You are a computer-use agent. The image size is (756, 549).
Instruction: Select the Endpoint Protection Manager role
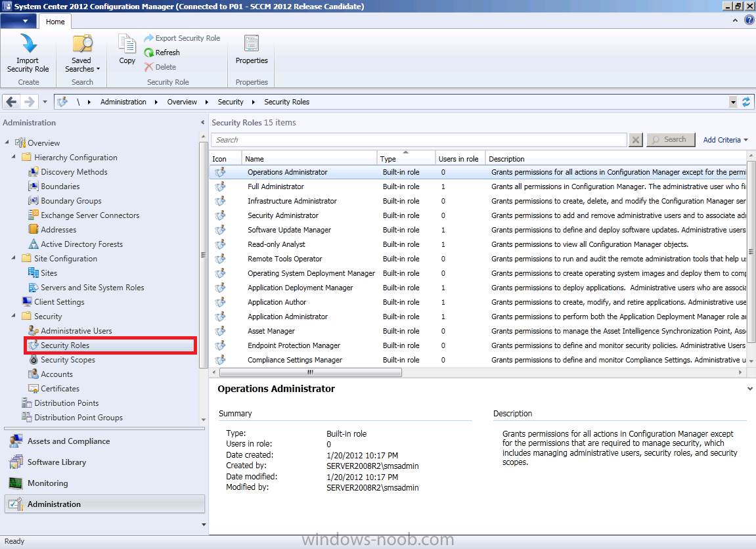[x=478, y=345]
